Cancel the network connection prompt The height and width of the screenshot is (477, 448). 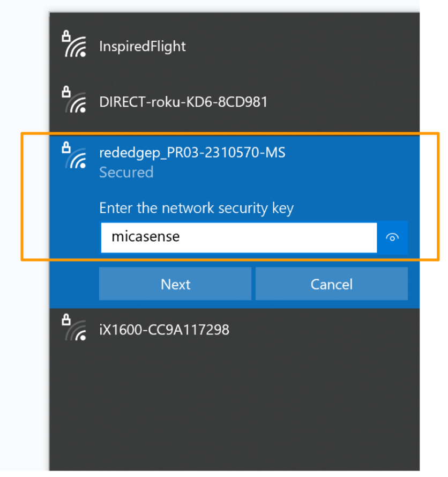click(x=331, y=284)
